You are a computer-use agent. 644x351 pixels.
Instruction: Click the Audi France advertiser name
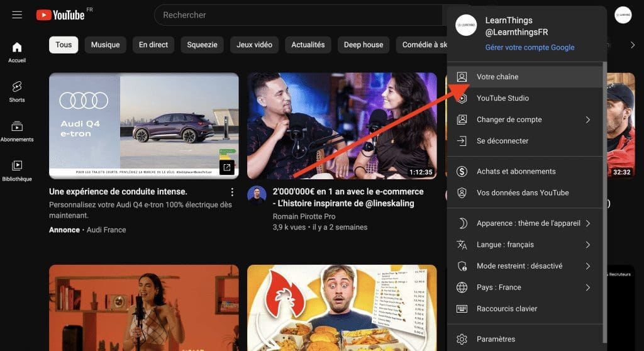106,230
